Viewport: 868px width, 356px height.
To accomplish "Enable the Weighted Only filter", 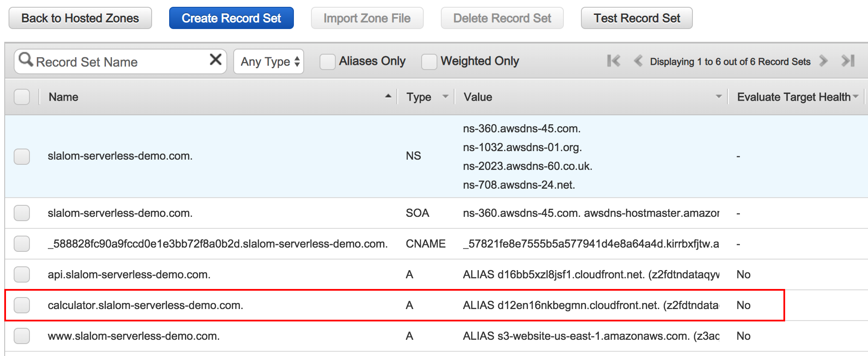I will coord(429,61).
